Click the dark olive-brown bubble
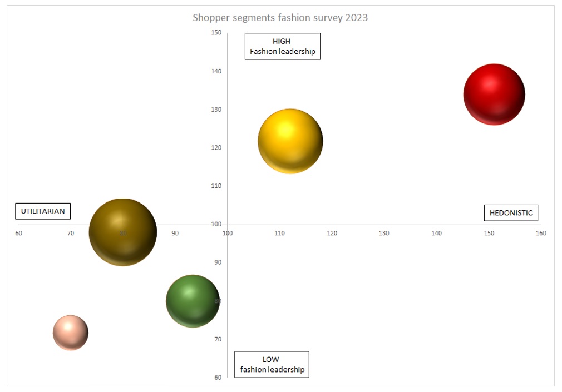The image size is (562, 392). (x=123, y=232)
